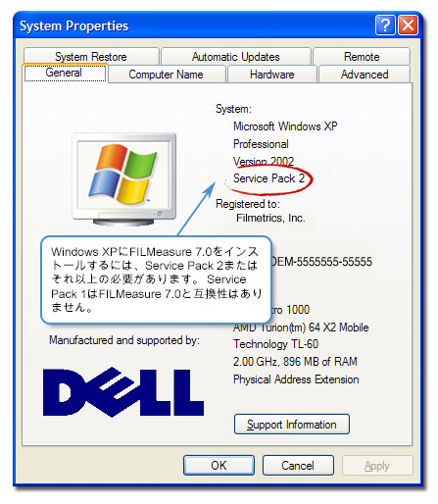Switch to the Automatic Updates tab
Viewport: 438px width, 504px height.
[x=236, y=56]
